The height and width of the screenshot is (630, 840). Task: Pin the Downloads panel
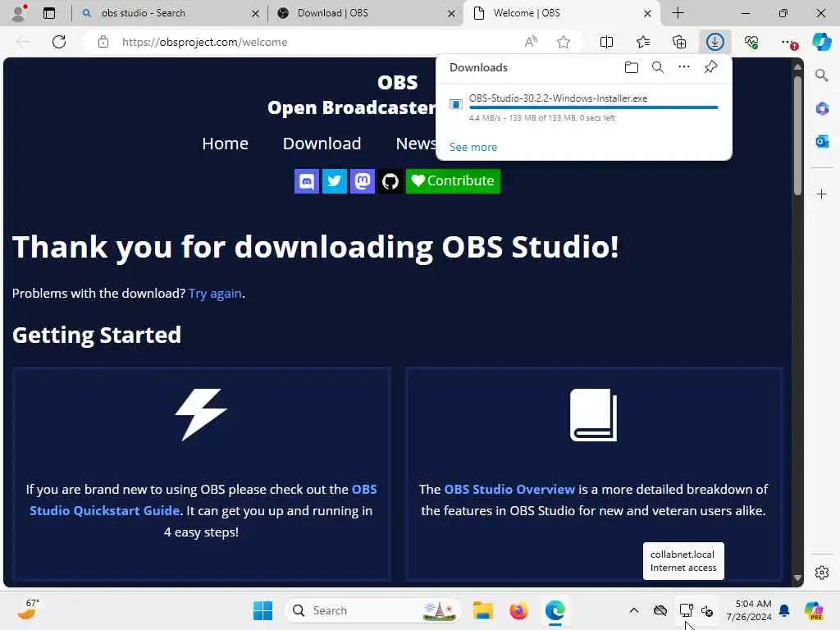pos(711,67)
